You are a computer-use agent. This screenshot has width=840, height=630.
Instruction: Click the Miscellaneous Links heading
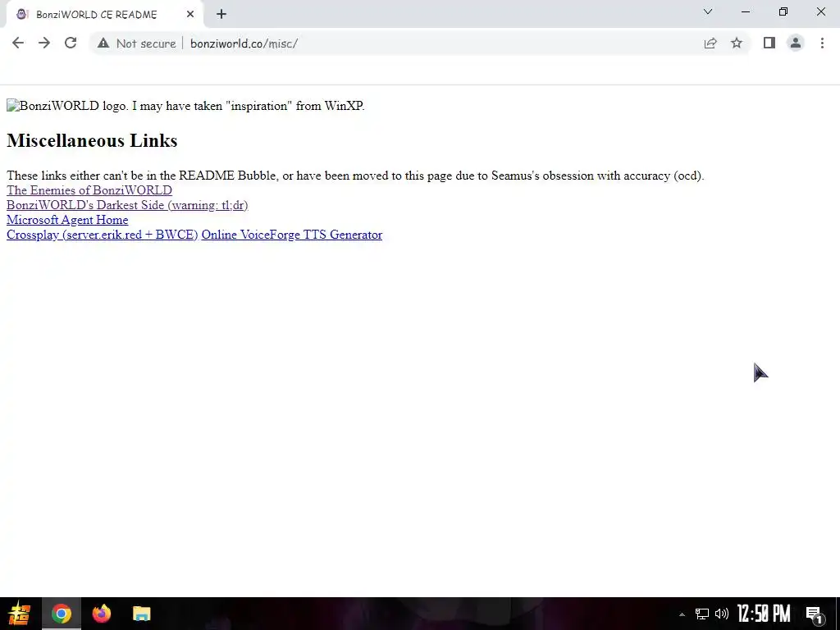(92, 140)
